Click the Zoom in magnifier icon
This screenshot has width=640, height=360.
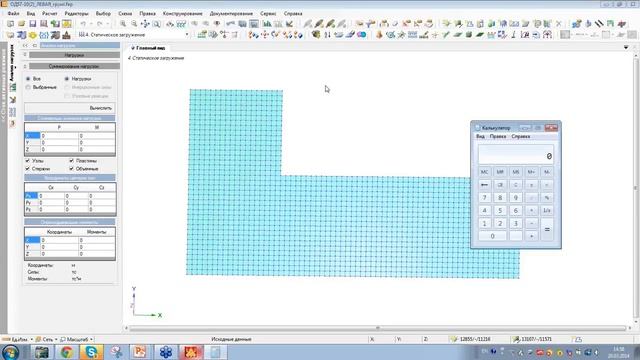point(123,24)
